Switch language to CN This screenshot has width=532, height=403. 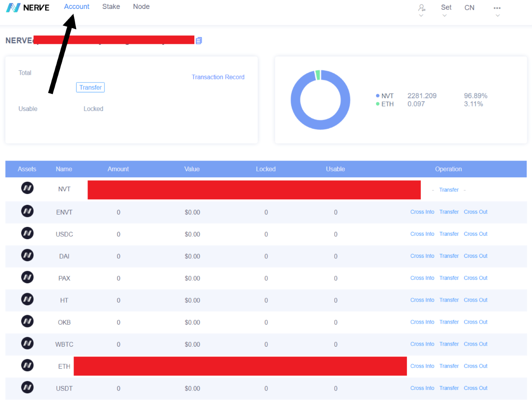469,8
